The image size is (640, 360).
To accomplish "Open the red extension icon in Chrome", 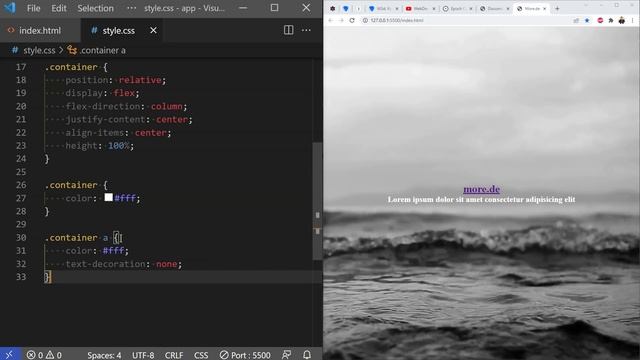I will pyautogui.click(x=600, y=20).
